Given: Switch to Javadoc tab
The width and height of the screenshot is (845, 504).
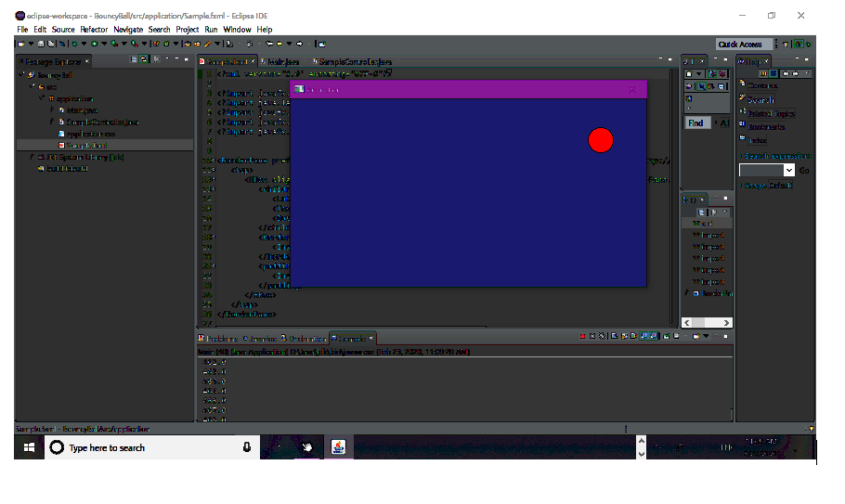Looking at the screenshot, I should click(x=260, y=339).
